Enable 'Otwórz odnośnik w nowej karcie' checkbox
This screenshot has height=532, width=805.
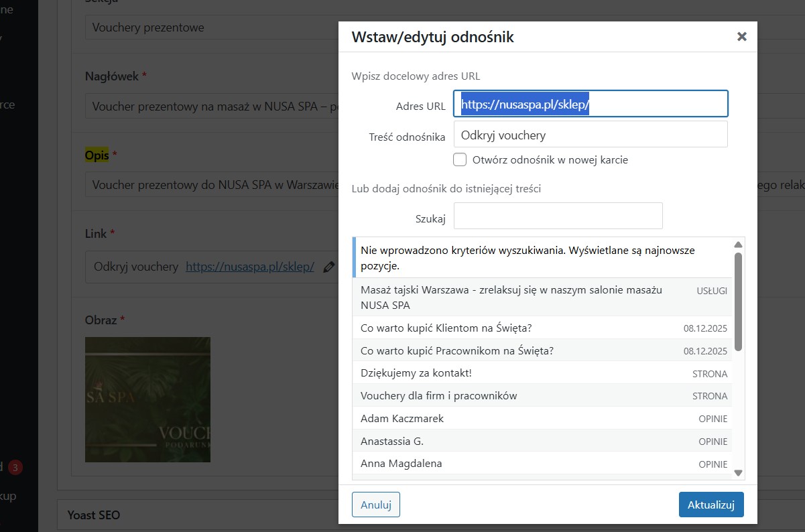coord(460,159)
